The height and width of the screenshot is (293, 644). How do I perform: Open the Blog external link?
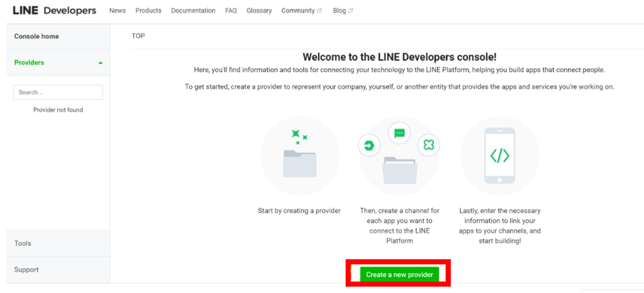pos(342,11)
